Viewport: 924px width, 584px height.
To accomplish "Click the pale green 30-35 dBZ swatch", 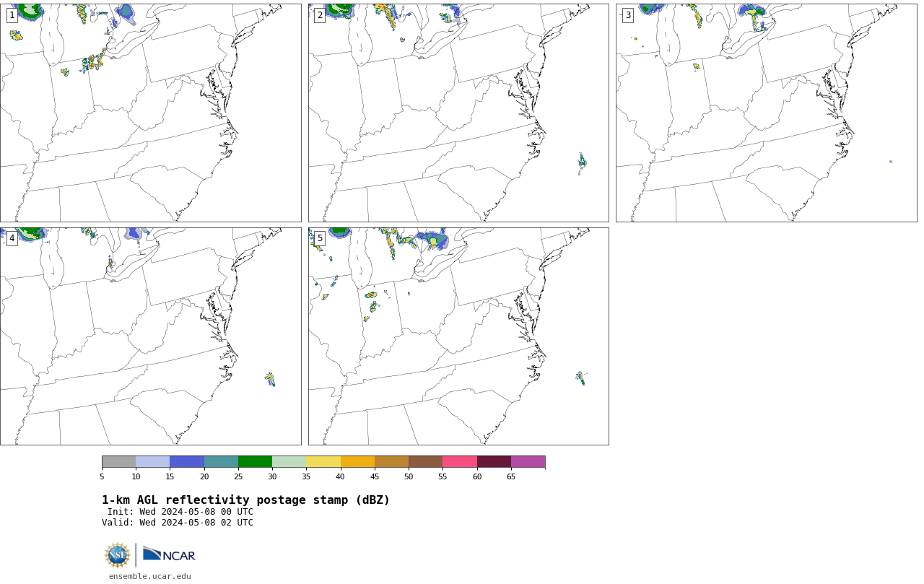I will 289,462.
